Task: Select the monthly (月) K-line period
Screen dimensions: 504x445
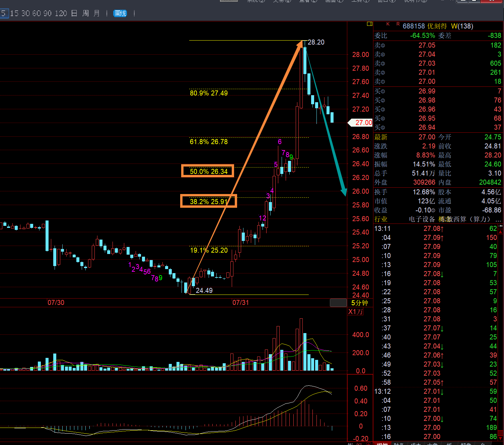Action: (97, 13)
